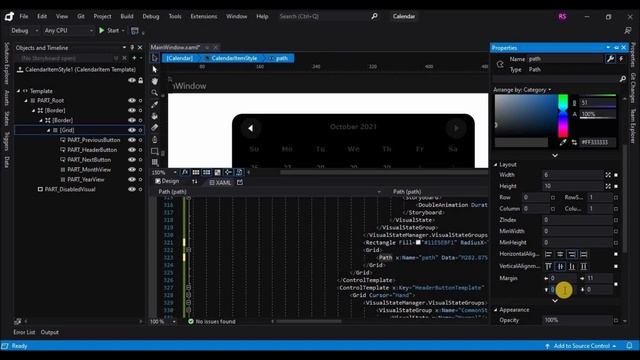Click the formula fx icon in designer bar
Viewport: 640px width, 360px height.
(x=185, y=172)
